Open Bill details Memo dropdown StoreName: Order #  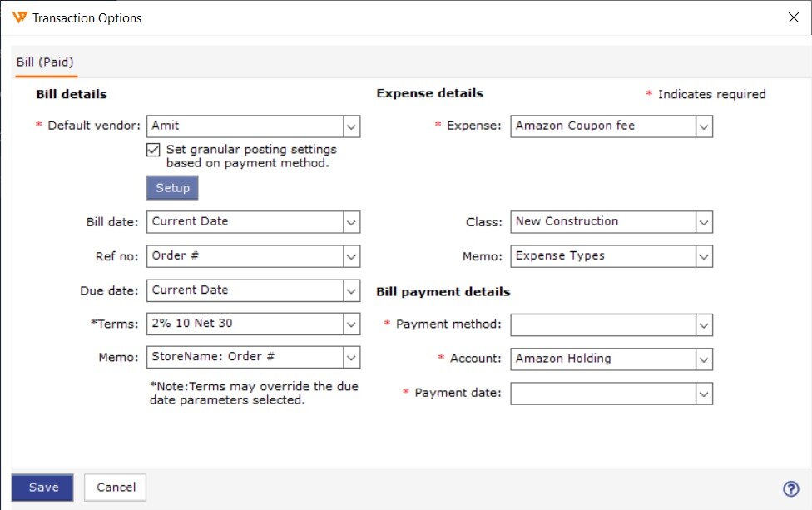253,357
